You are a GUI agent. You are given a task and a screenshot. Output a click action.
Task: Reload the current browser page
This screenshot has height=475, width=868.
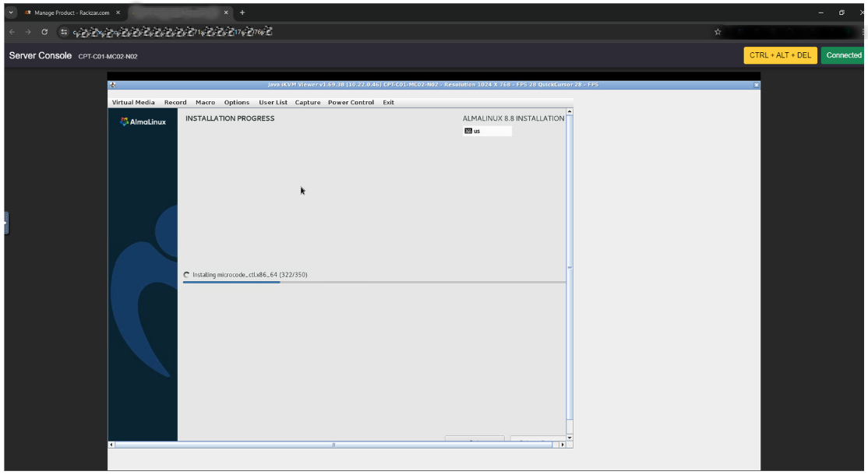pos(45,32)
